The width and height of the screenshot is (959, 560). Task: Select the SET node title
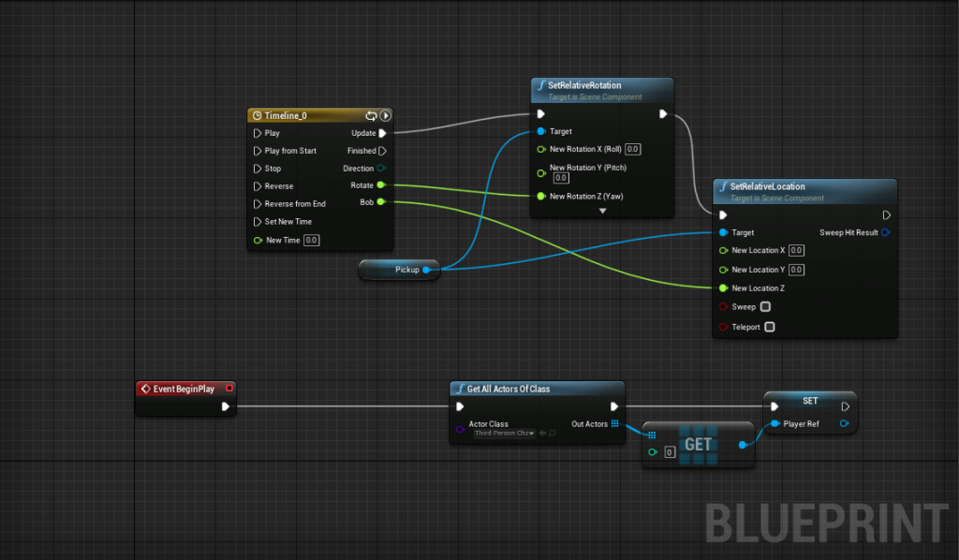tap(810, 401)
